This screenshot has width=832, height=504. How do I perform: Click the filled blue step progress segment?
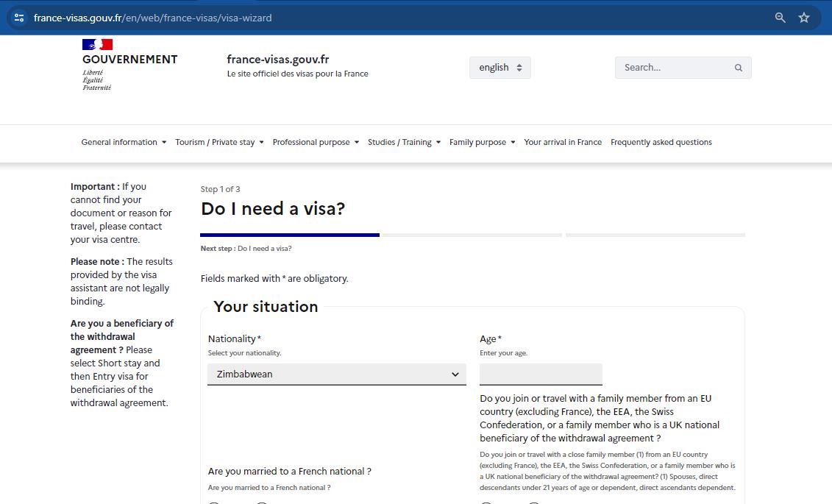(x=290, y=235)
